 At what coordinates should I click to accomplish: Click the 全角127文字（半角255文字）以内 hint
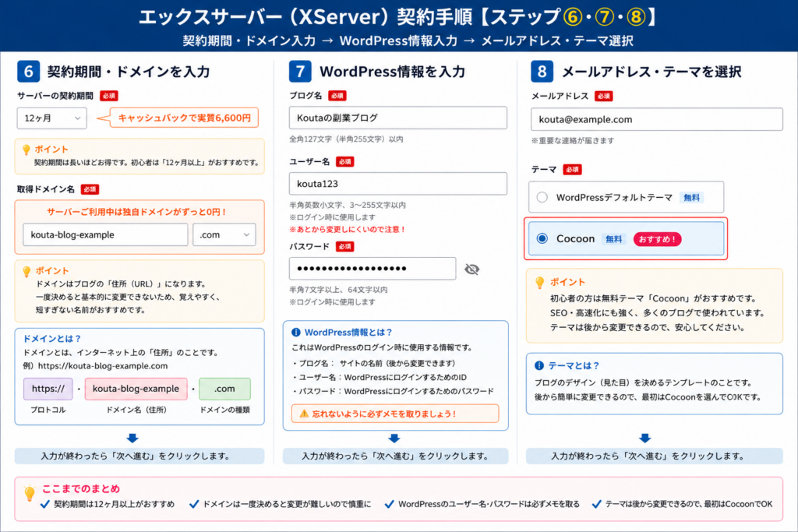(346, 139)
